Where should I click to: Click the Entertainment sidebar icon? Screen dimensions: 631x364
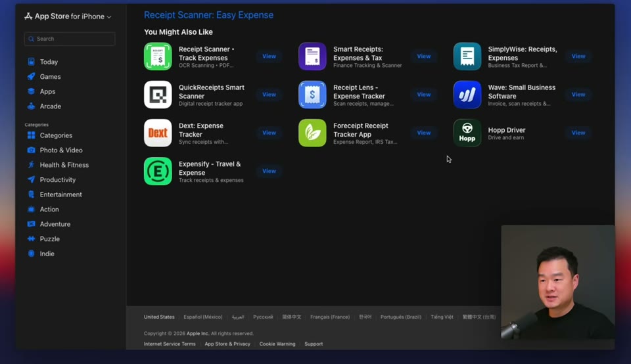click(x=31, y=194)
